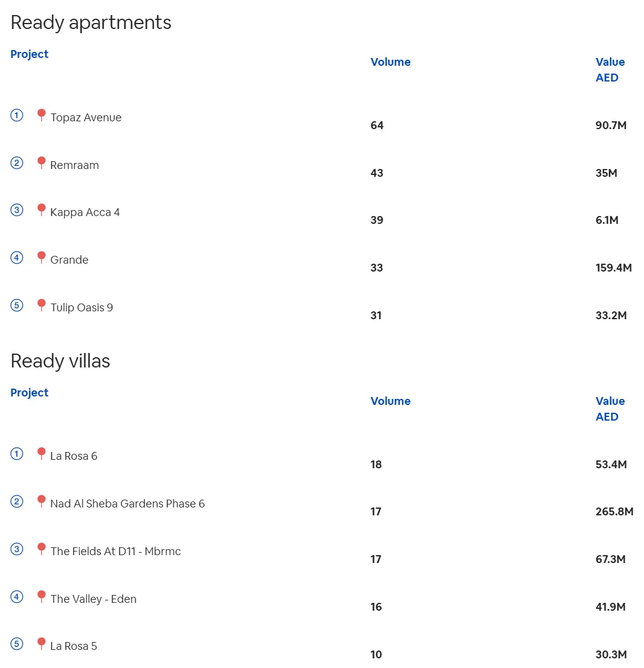Open the Remraam project link
This screenshot has width=644, height=668.
75,165
